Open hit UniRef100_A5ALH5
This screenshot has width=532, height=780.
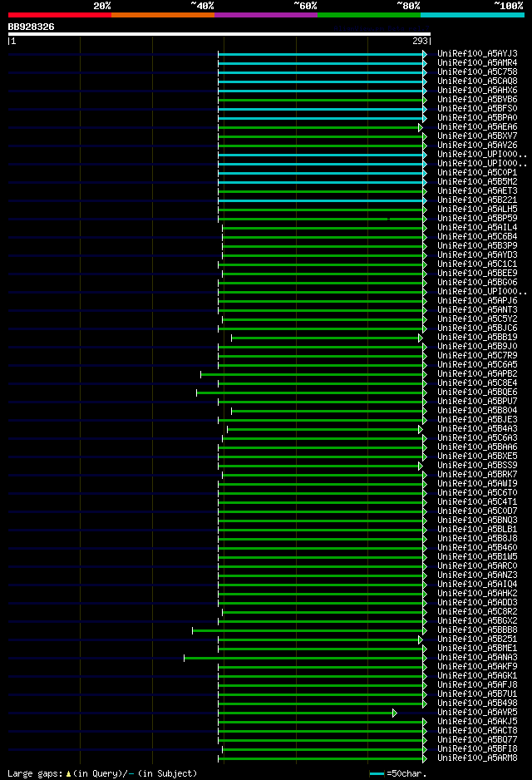click(477, 209)
